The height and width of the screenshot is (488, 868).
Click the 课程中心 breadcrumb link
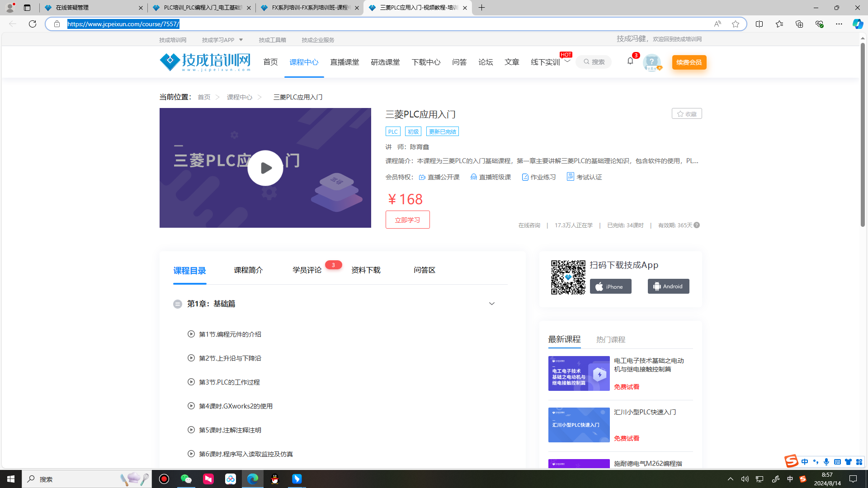point(240,97)
